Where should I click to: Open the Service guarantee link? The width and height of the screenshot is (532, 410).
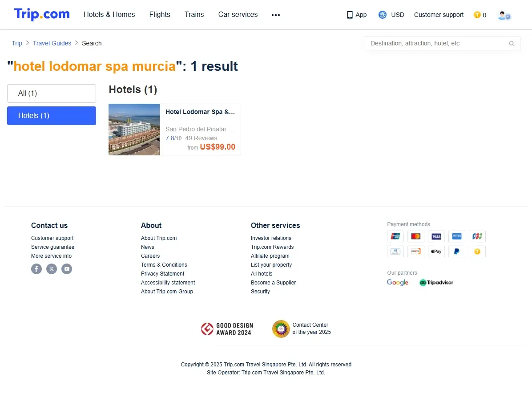point(52,247)
